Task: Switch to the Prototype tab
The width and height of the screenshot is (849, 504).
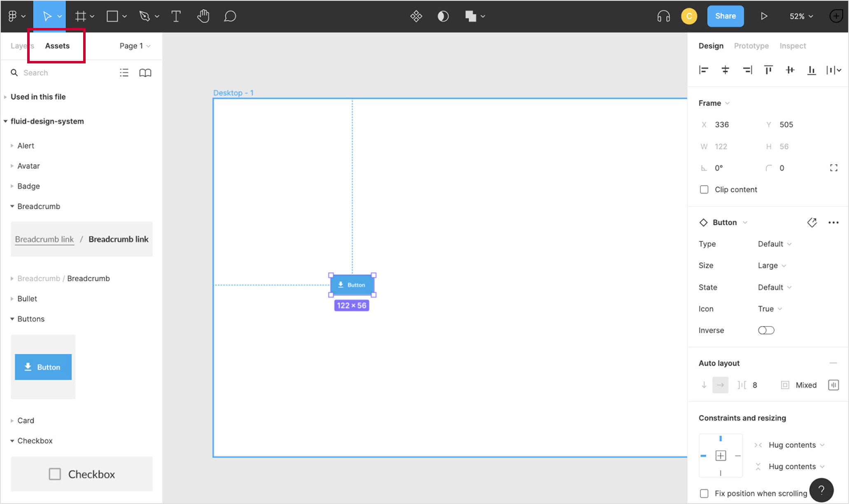Action: pos(751,46)
